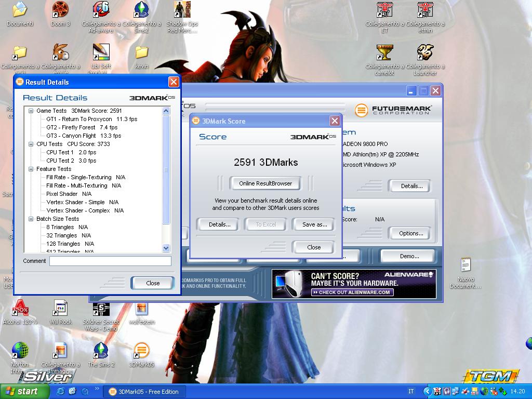Select the CPU Test 2 row
Image resolution: width=532 pixels, height=399 pixels.
tap(71, 161)
